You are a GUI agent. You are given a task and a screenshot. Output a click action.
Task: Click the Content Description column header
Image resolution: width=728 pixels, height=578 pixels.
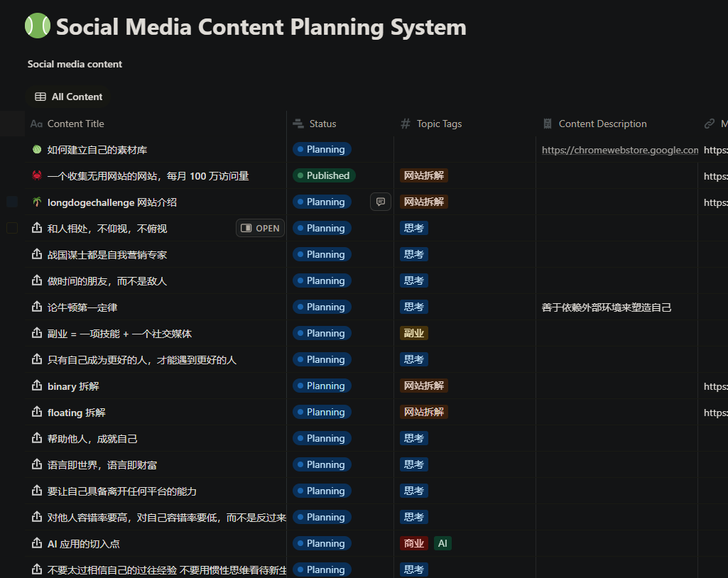click(602, 124)
